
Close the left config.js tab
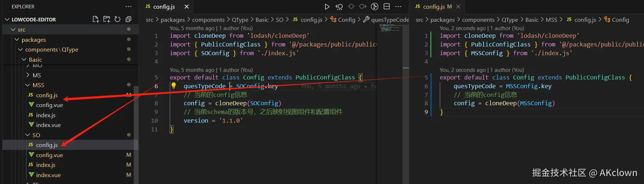pyautogui.click(x=186, y=7)
